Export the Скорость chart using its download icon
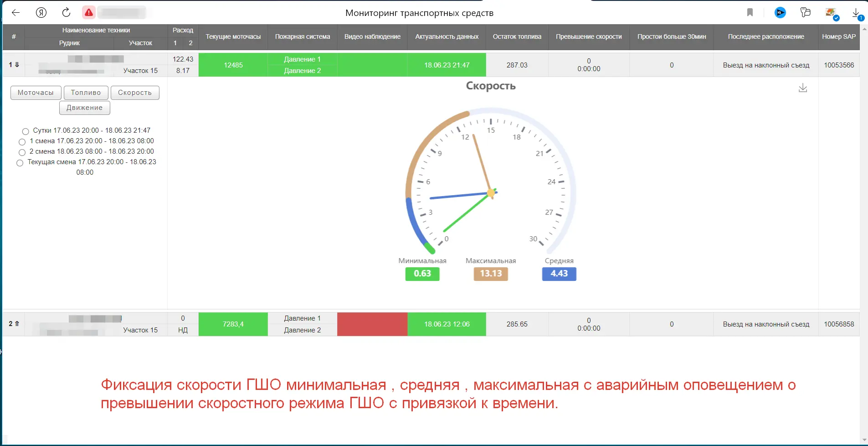Screen dimensions: 868x446 [x=803, y=88]
